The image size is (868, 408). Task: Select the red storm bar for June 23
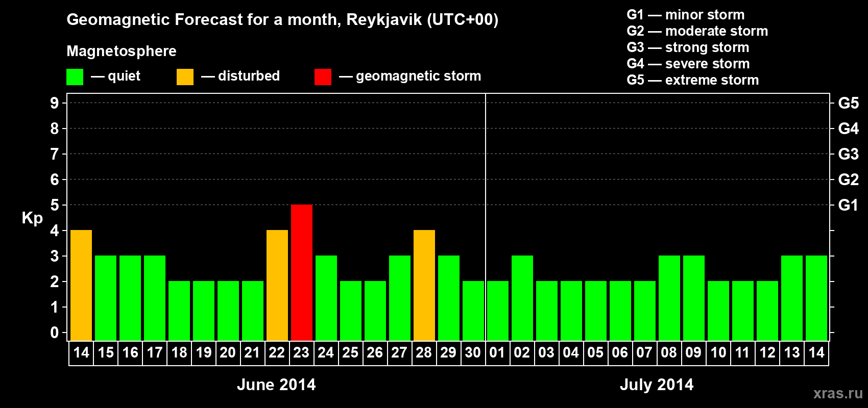pos(302,273)
